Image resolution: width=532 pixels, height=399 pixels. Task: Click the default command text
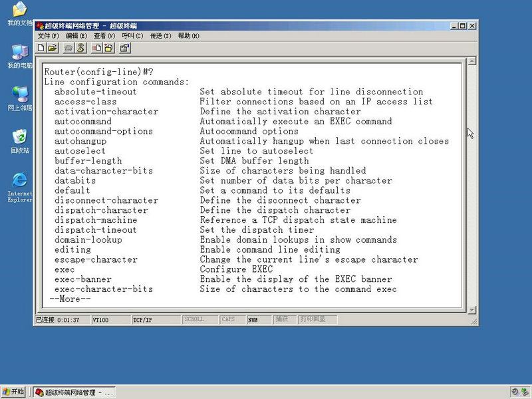tap(72, 190)
